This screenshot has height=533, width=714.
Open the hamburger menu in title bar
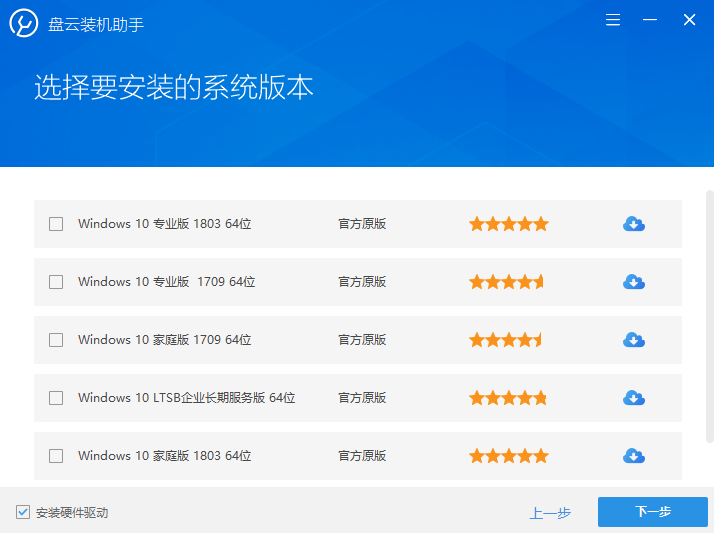(613, 20)
